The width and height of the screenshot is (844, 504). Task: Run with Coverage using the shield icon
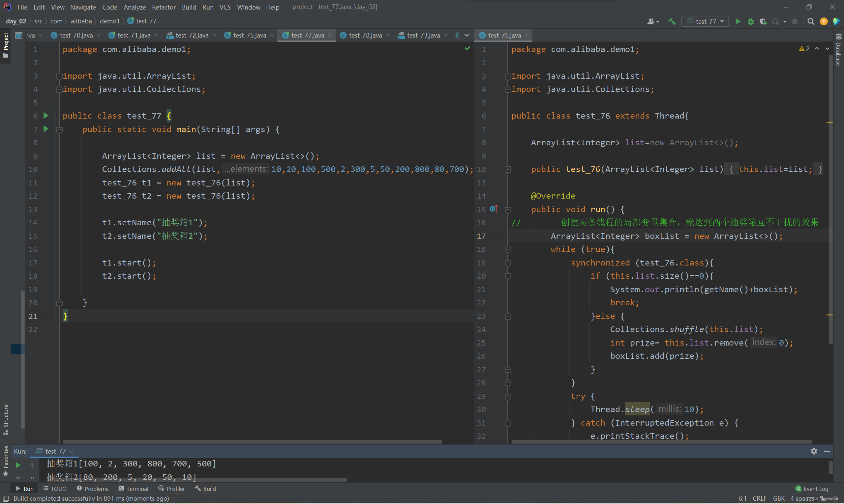coord(763,21)
